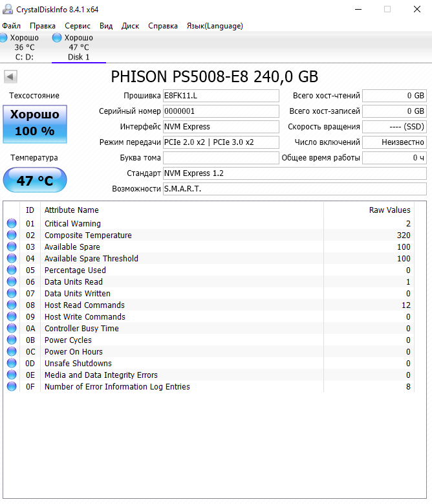Click the Скорость вращения value field
The image size is (432, 504).
[394, 127]
